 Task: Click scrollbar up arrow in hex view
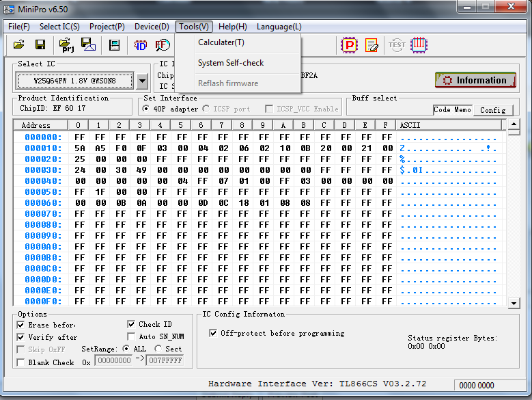click(514, 124)
